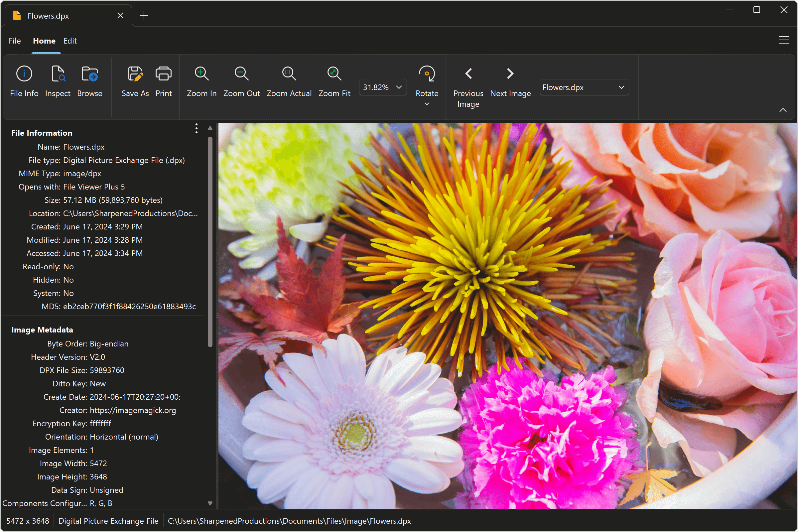Switch image to Zoom Actual size
The image size is (798, 532).
[x=288, y=81]
